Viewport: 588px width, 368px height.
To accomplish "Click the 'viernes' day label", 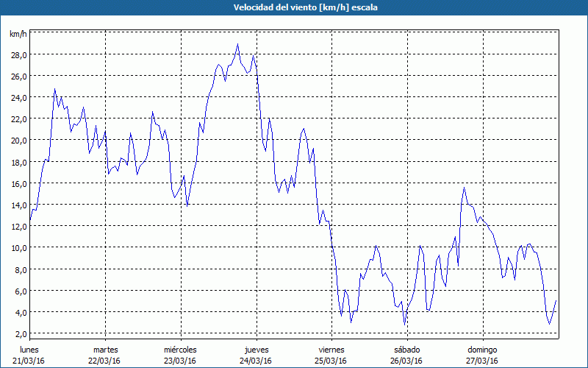I will (x=331, y=350).
